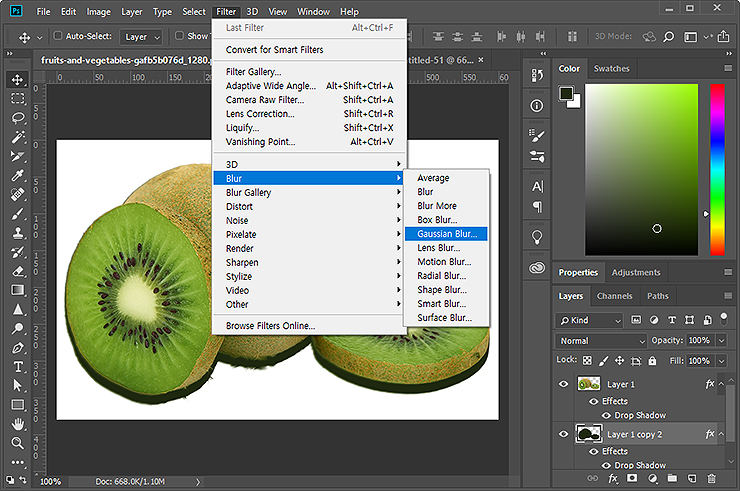The height and width of the screenshot is (491, 740).
Task: Open the Sharpen submenu
Action: [310, 262]
